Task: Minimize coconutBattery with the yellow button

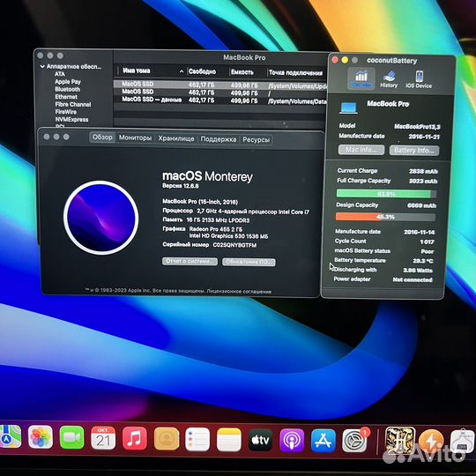Action: click(x=345, y=60)
